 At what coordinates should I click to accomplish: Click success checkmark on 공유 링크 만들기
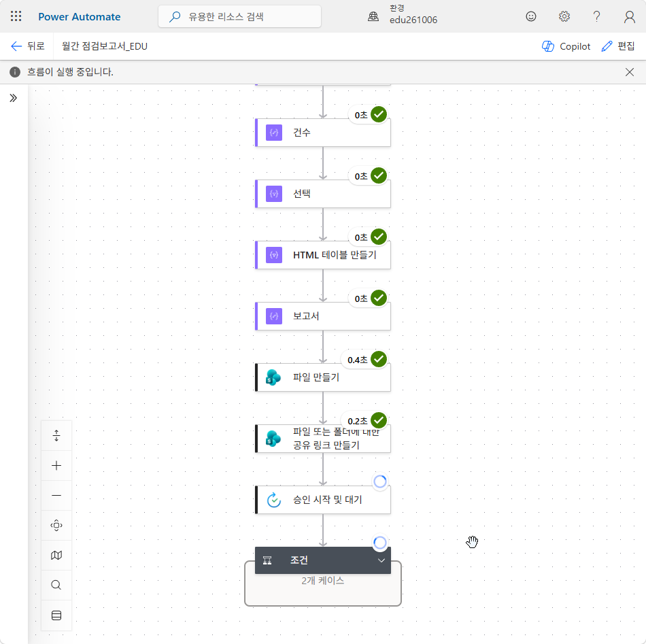click(x=379, y=420)
